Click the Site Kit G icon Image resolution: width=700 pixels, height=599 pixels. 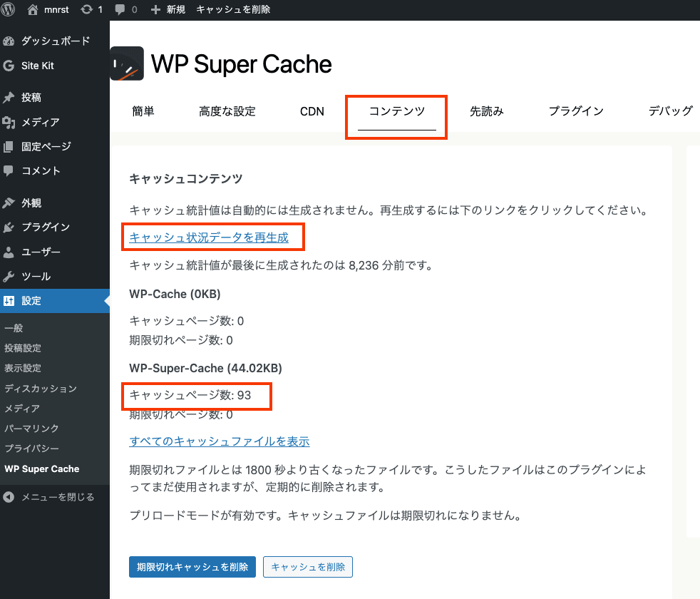[x=9, y=66]
